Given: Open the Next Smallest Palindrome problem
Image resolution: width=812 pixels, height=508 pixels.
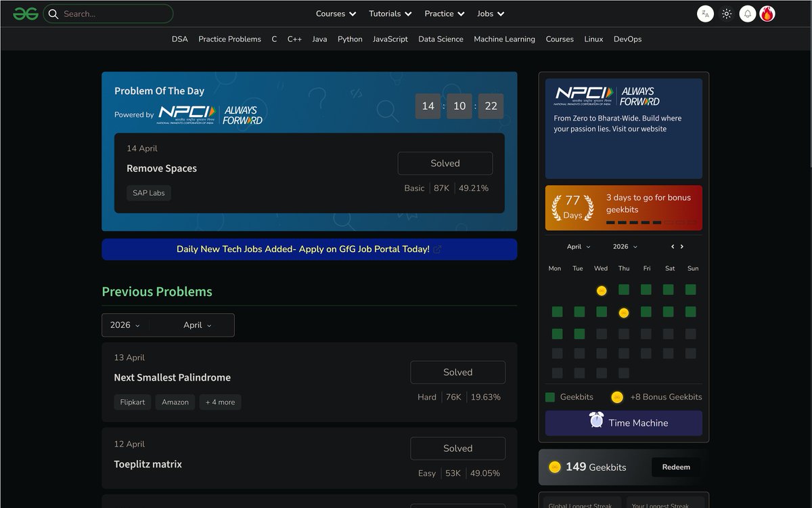Looking at the screenshot, I should point(173,377).
